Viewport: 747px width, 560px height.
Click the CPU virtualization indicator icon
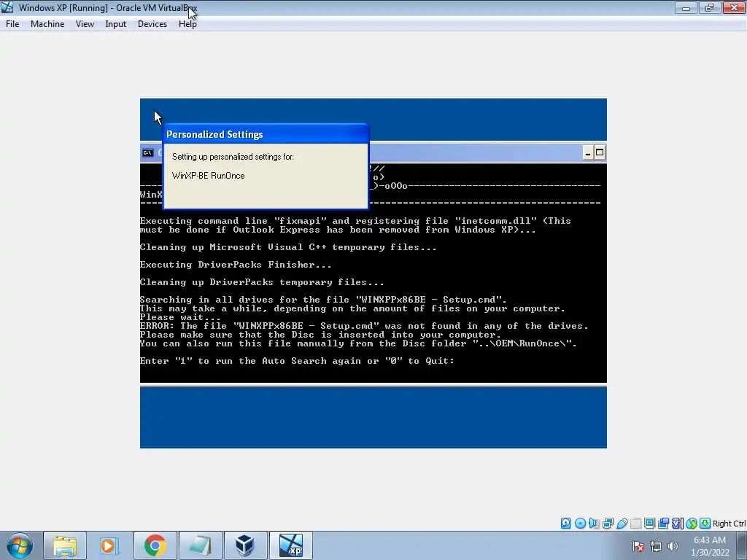677,524
